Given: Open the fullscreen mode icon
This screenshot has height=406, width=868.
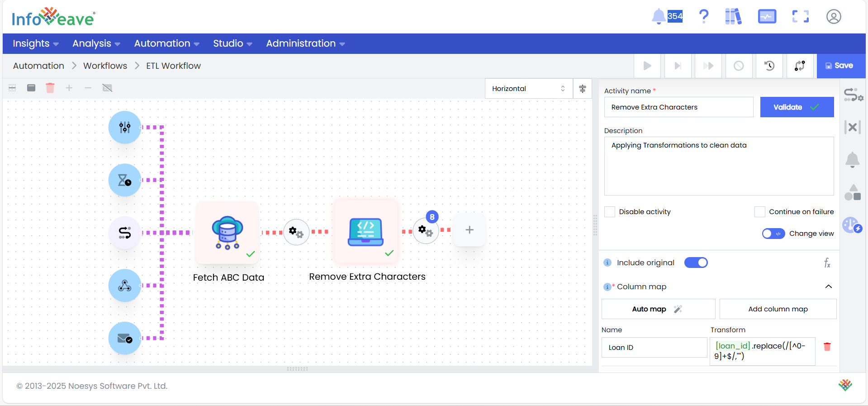Looking at the screenshot, I should (800, 17).
